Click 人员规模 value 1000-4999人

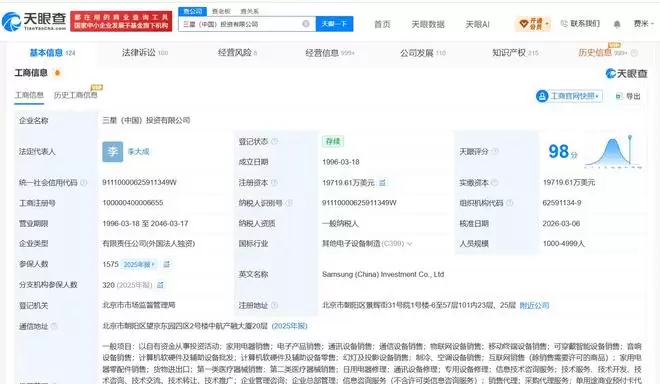(x=564, y=244)
